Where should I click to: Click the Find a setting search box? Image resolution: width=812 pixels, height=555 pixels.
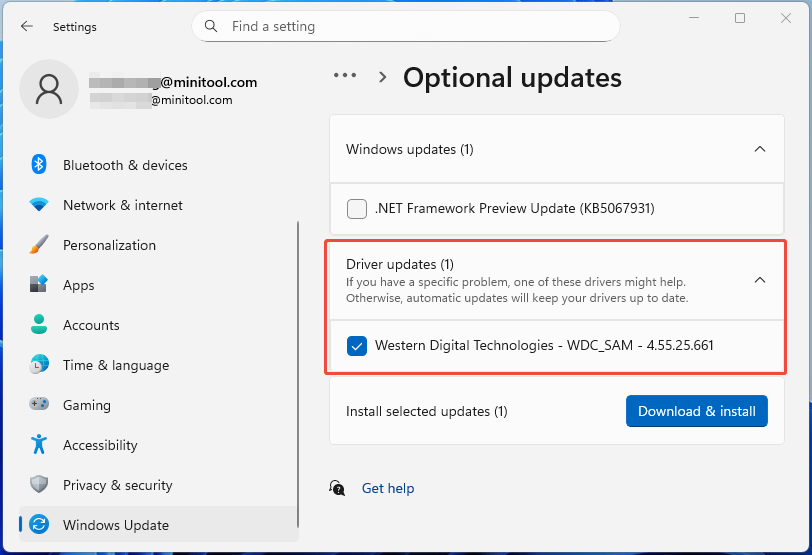[405, 26]
